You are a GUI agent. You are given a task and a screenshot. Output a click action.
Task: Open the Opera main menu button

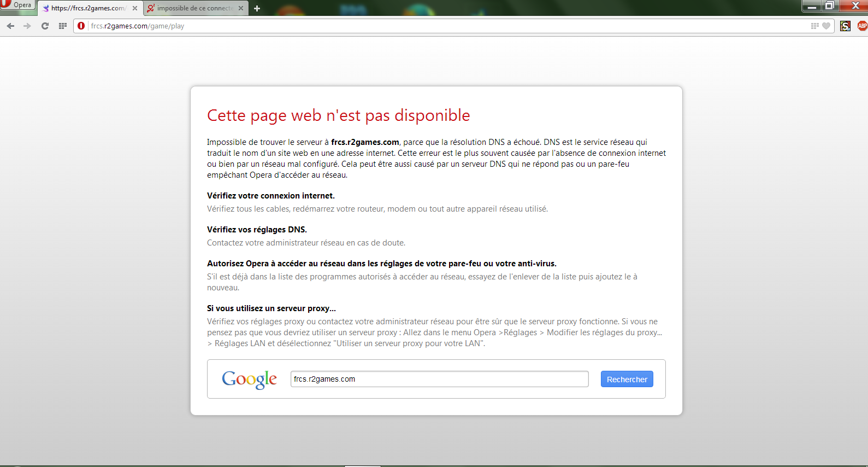click(x=16, y=5)
